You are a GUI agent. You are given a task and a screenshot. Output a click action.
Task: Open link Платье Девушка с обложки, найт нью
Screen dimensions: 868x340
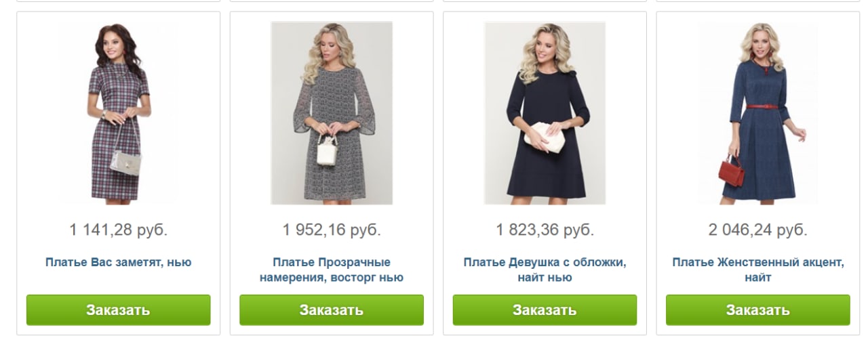click(x=545, y=270)
